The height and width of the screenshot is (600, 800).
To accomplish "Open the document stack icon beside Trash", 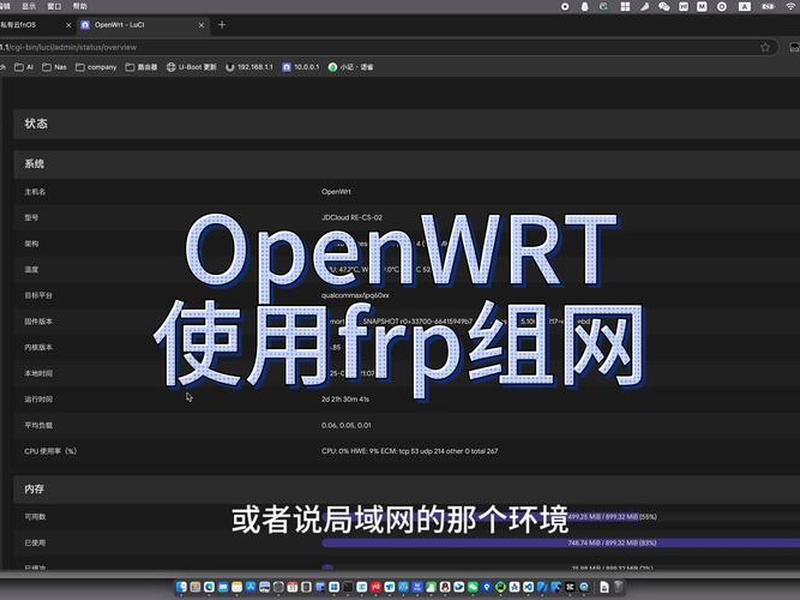I will pos(604,587).
